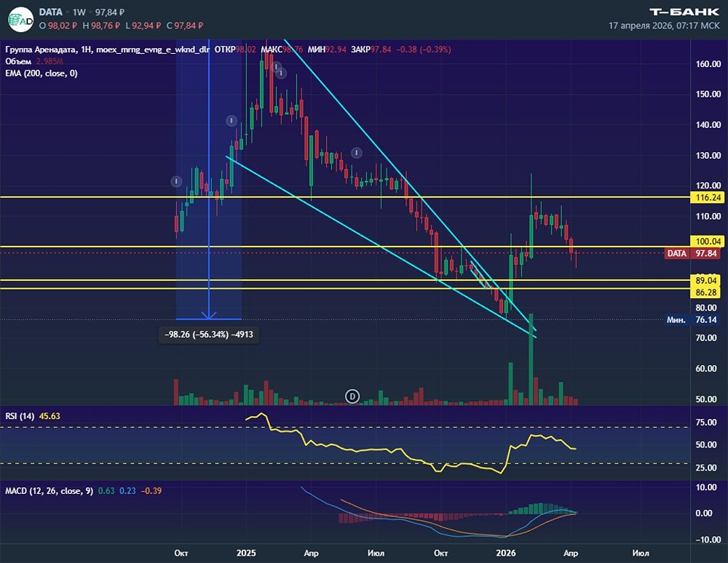728x563 pixels.
Task: Click the 116.24 yellow price label
Action: tap(707, 198)
